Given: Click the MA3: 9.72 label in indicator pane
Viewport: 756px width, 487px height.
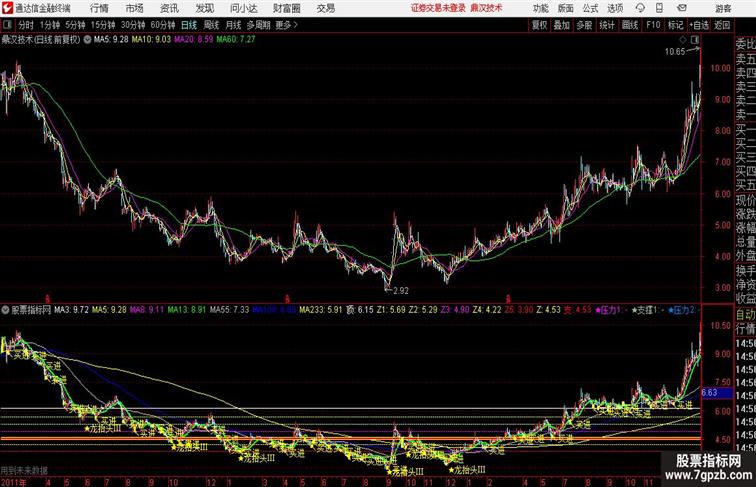Looking at the screenshot, I should point(71,310).
